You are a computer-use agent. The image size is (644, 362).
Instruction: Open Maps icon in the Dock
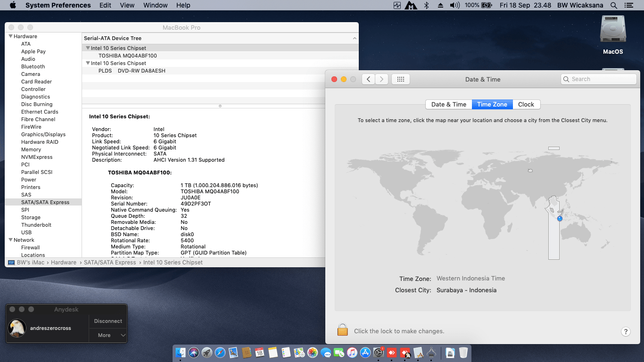coord(299,352)
